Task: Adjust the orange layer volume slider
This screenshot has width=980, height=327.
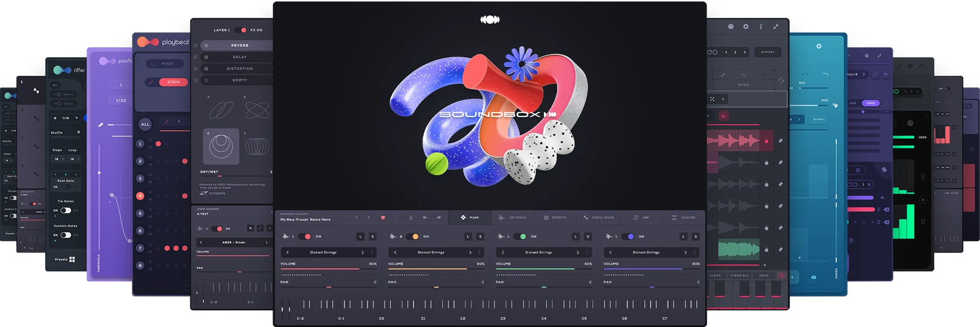Action: pyautogui.click(x=436, y=269)
